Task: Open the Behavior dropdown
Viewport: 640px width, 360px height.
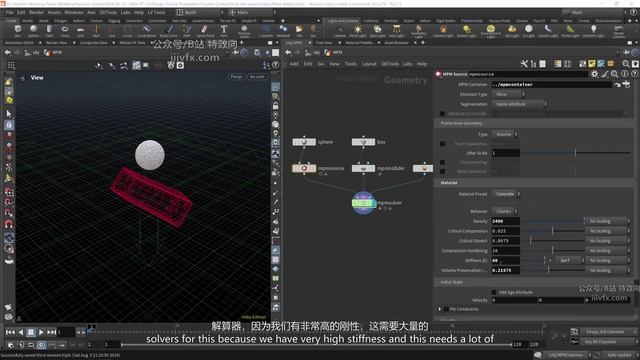Action: [505, 211]
